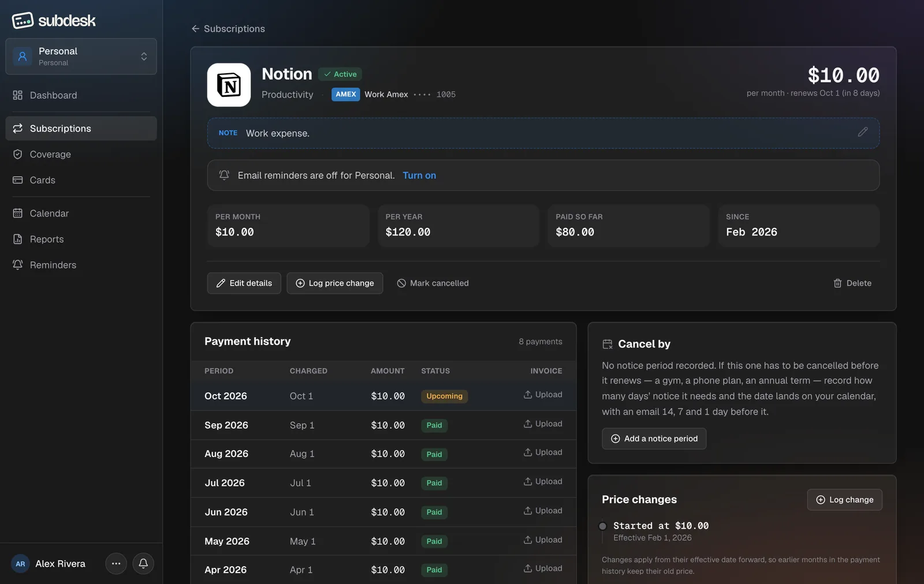The height and width of the screenshot is (584, 924).
Task: Go back to Subscriptions via breadcrumb
Action: 228,29
